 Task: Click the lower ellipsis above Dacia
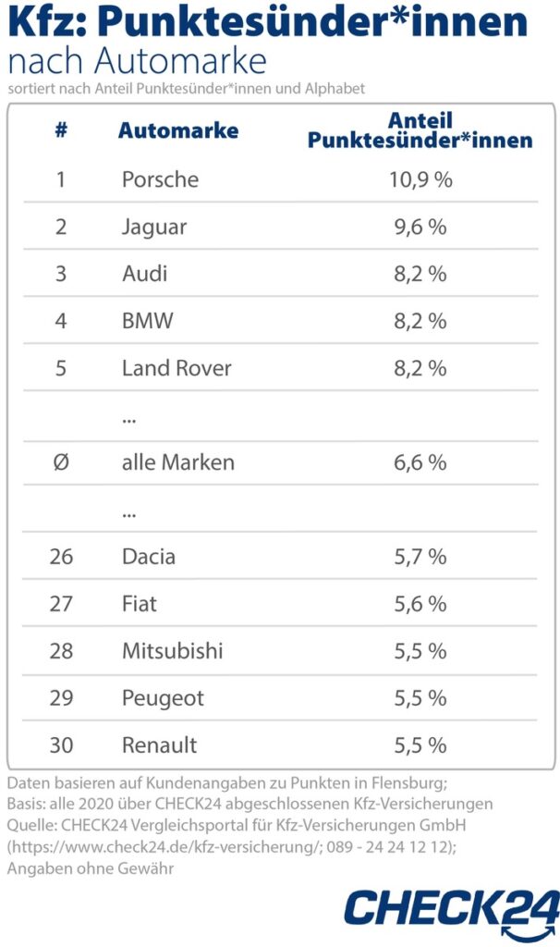point(128,515)
